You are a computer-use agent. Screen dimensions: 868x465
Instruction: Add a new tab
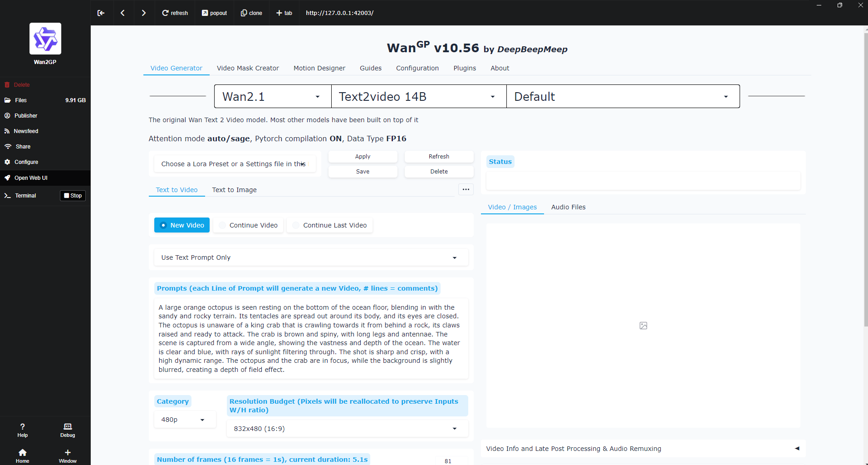(x=284, y=13)
